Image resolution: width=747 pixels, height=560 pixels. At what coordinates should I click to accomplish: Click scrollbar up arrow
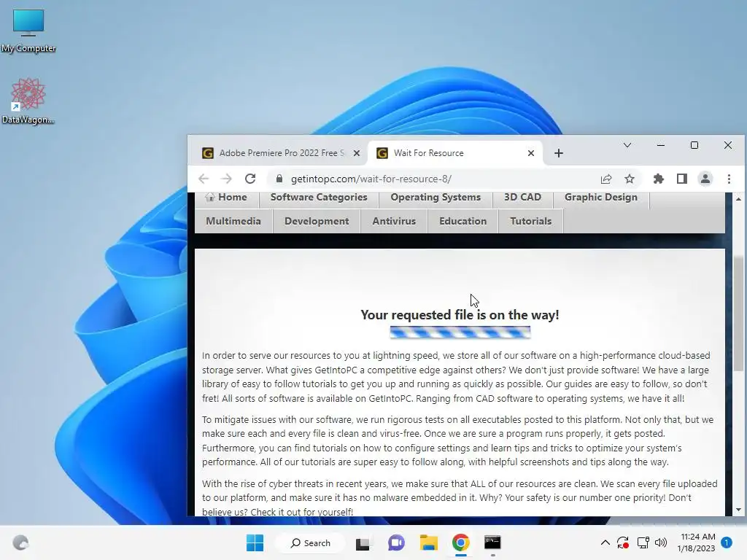(738, 198)
